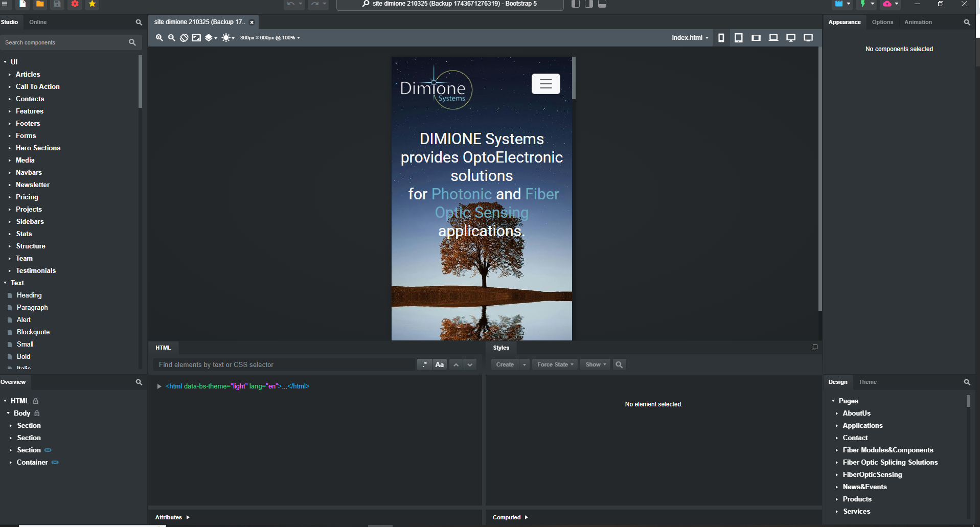Select the Heading text component
Screen dimensions: 980x527
[29, 295]
